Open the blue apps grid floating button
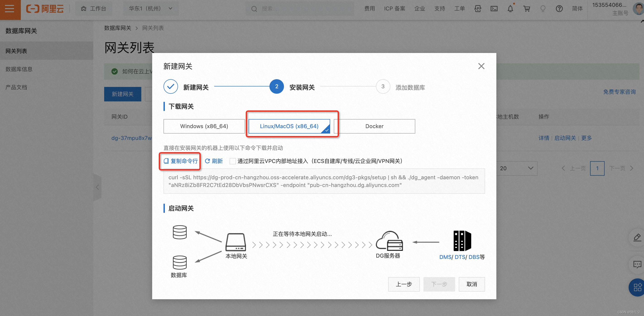 point(637,287)
